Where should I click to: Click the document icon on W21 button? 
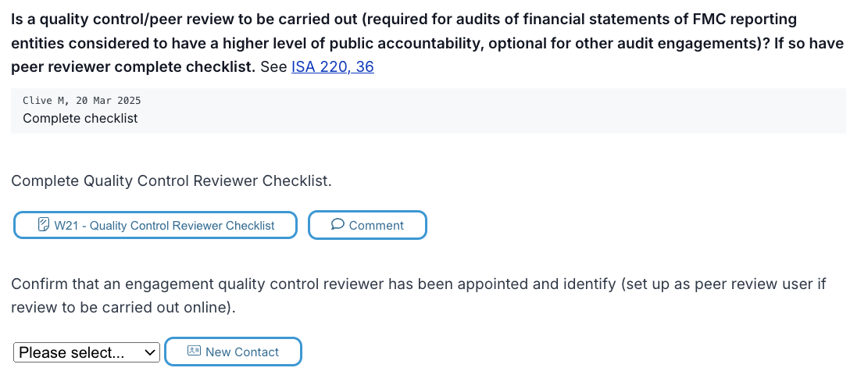click(x=43, y=225)
